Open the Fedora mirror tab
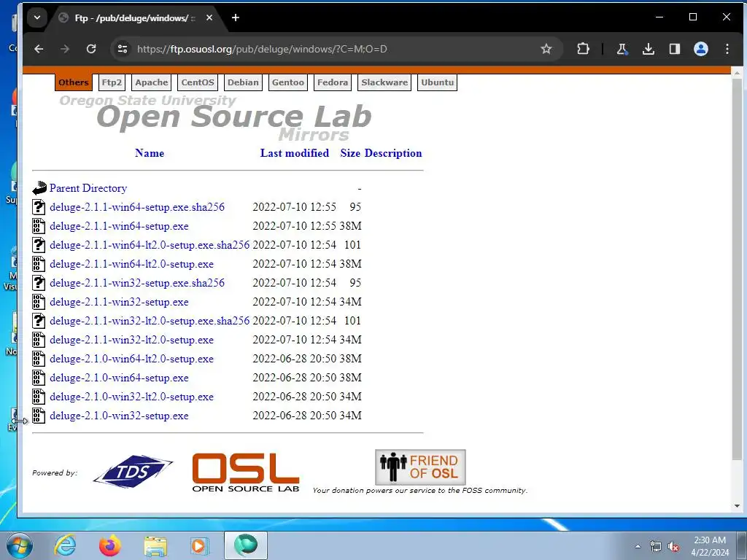Viewport: 747px width, 560px height. [x=333, y=82]
